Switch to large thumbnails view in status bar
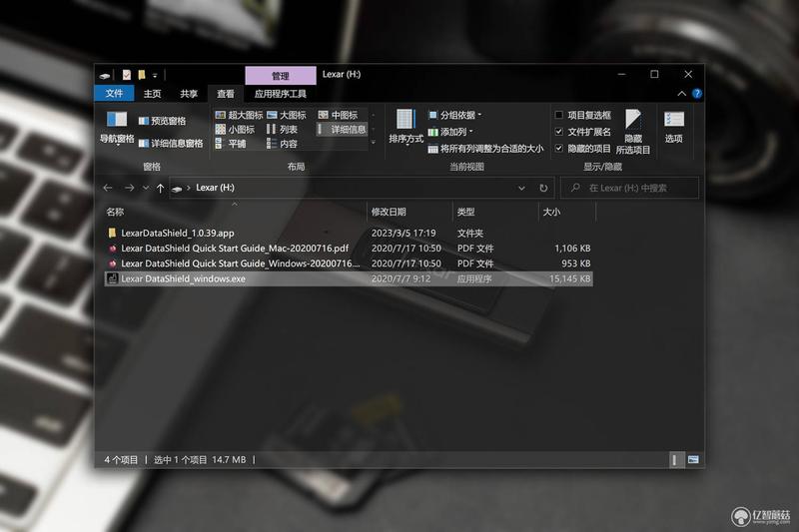Image resolution: width=799 pixels, height=532 pixels. point(693,460)
